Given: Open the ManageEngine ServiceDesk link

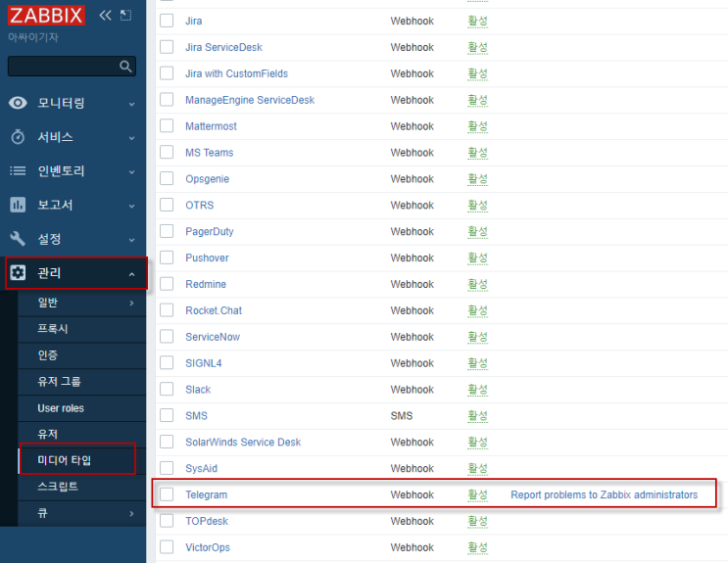Looking at the screenshot, I should pos(250,100).
